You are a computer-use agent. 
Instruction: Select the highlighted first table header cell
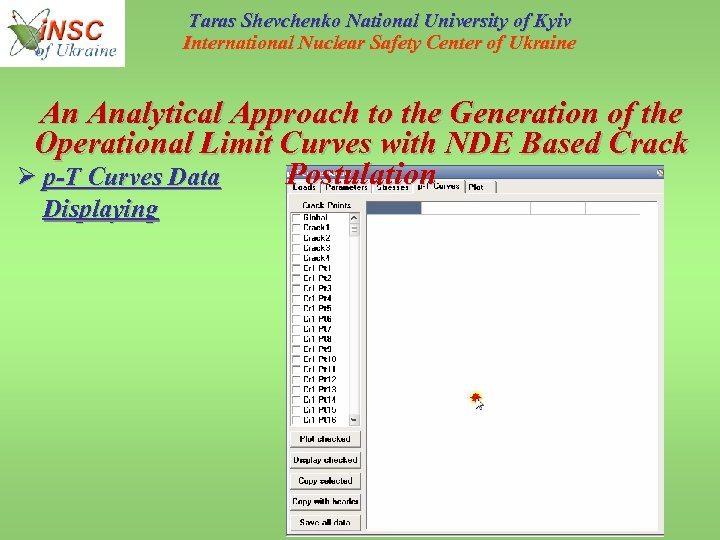394,208
